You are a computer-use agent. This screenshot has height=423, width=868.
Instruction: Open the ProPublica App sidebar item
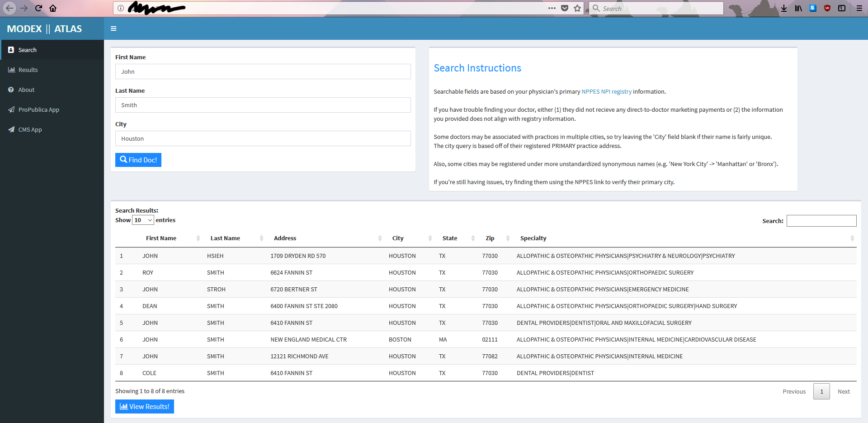pyautogui.click(x=38, y=110)
